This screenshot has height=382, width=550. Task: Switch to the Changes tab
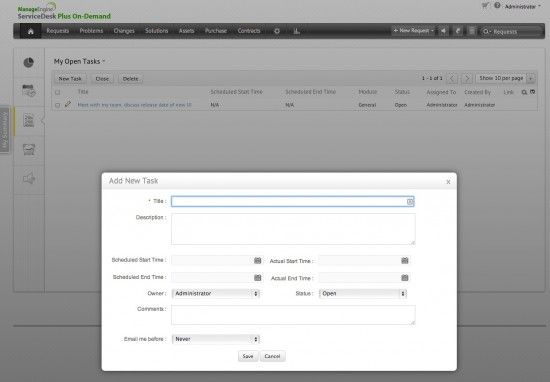coord(124,31)
